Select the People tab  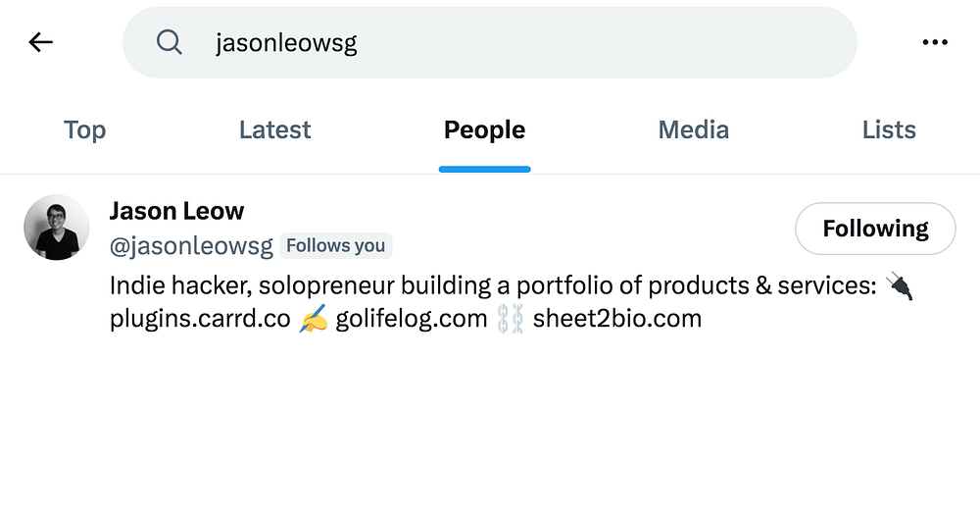coord(484,130)
